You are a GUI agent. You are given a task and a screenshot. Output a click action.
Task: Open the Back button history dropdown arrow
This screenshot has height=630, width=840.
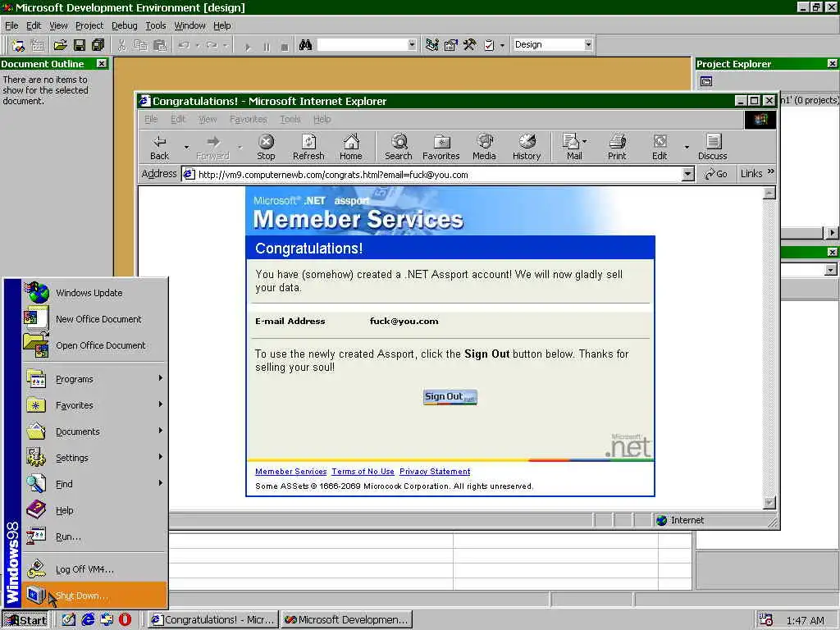186,147
